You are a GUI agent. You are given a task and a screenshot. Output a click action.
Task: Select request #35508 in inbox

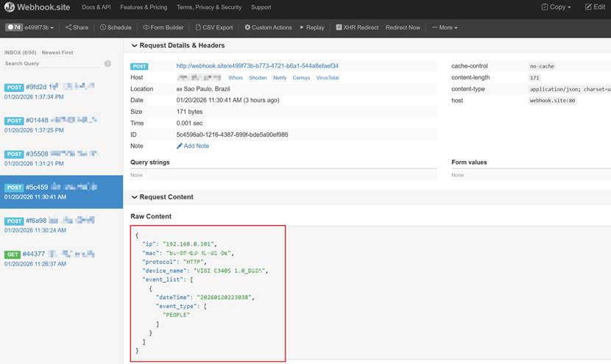point(61,158)
